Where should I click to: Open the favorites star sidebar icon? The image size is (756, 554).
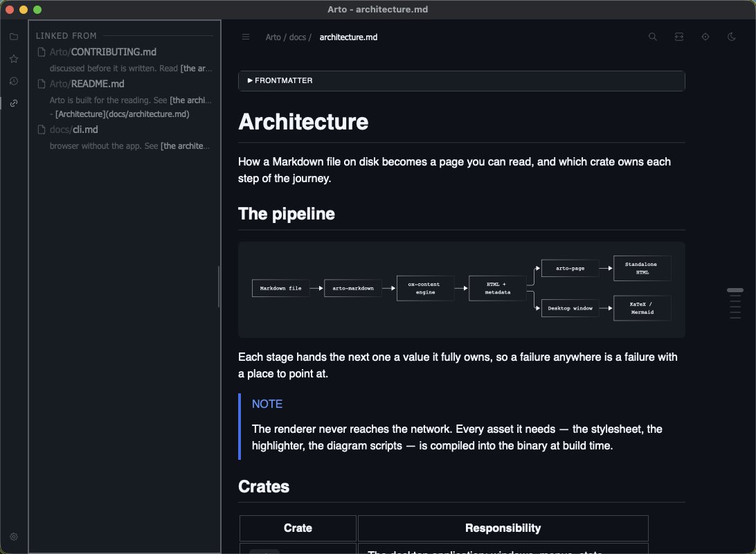[14, 59]
